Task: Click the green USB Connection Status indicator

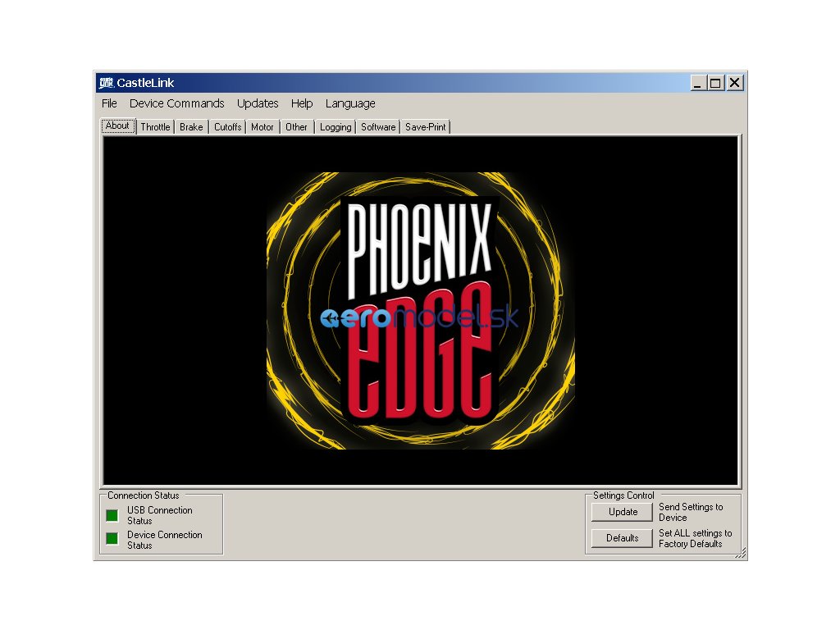Action: click(x=112, y=515)
